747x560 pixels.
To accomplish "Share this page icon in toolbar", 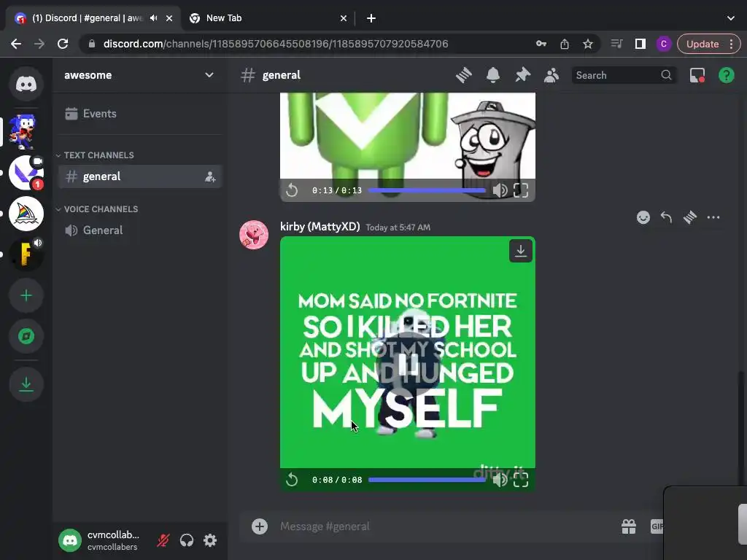I will pos(565,44).
